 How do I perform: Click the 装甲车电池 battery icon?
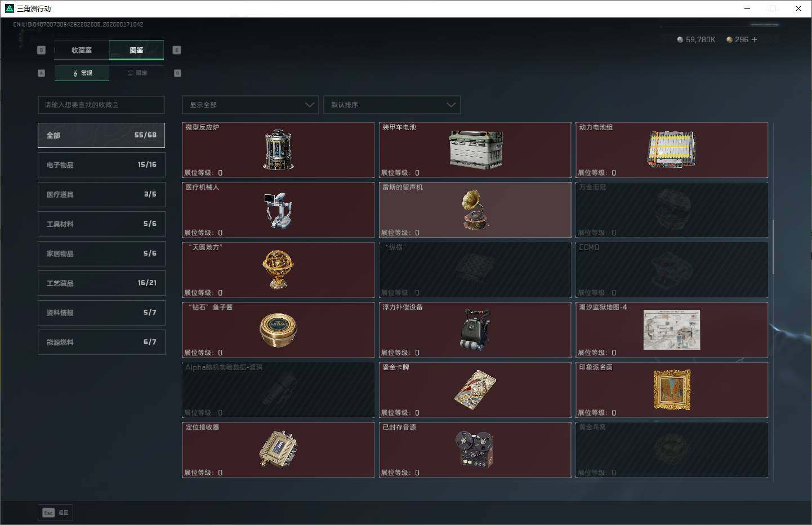click(x=476, y=150)
